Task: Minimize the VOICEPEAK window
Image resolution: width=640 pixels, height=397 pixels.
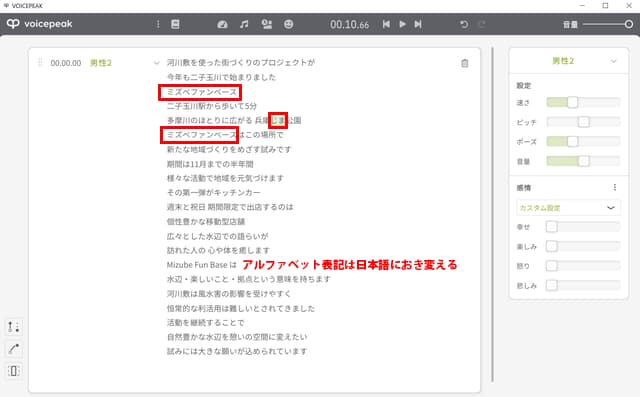Action: tap(582, 5)
